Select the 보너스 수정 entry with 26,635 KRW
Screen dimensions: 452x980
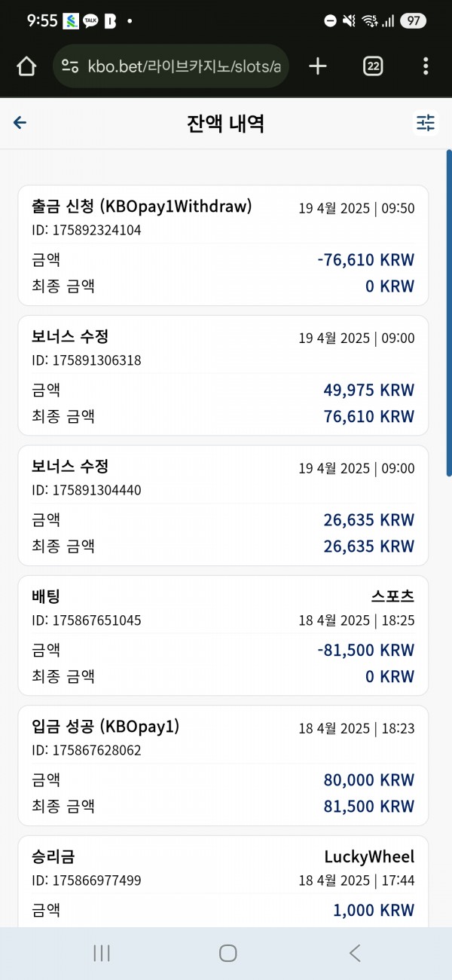223,505
